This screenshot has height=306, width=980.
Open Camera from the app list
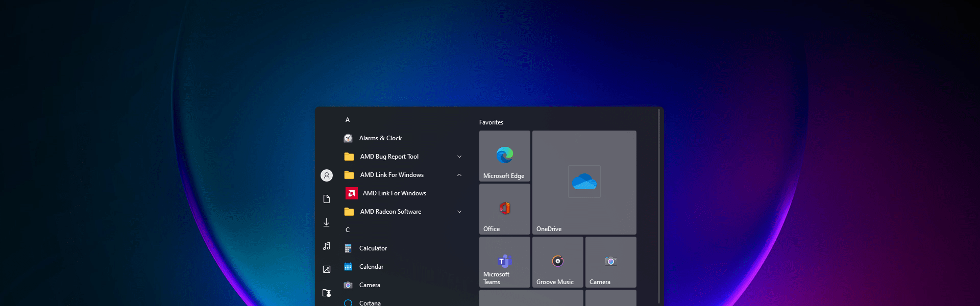pyautogui.click(x=403, y=285)
